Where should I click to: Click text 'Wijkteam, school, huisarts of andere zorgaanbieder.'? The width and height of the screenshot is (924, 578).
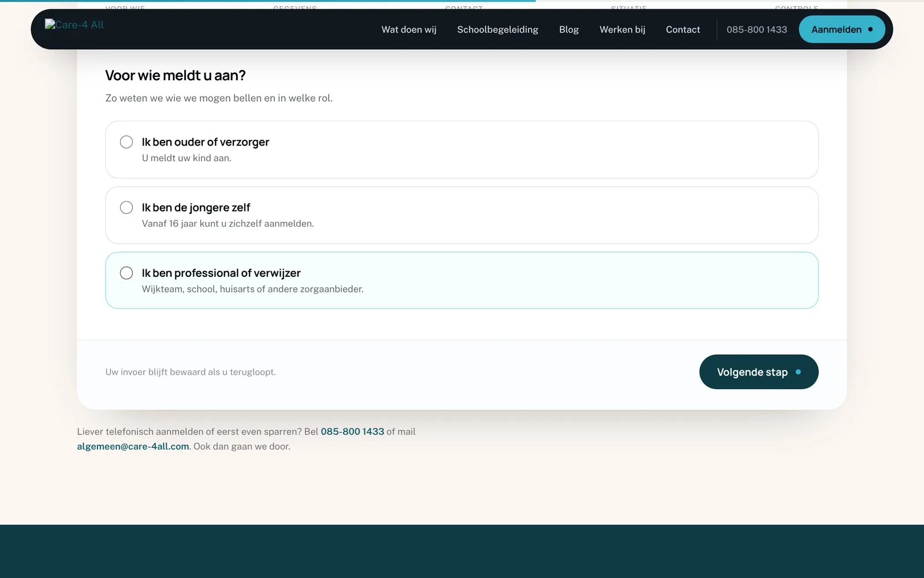252,289
